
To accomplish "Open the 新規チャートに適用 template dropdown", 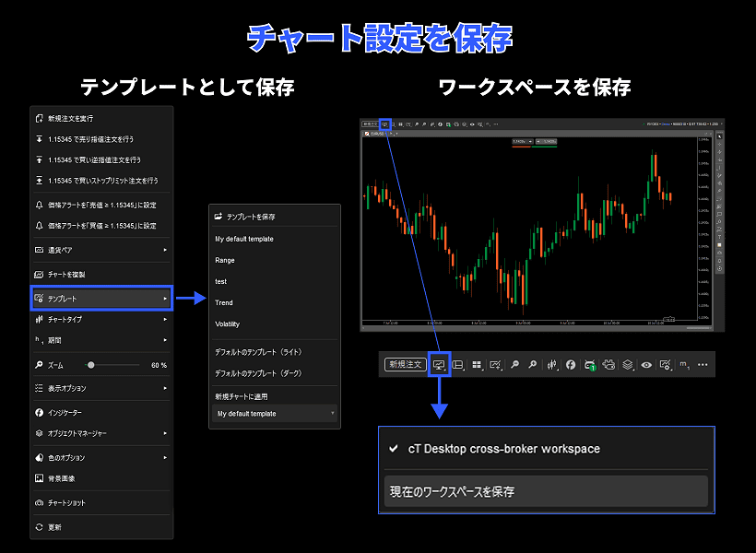I will (x=275, y=413).
